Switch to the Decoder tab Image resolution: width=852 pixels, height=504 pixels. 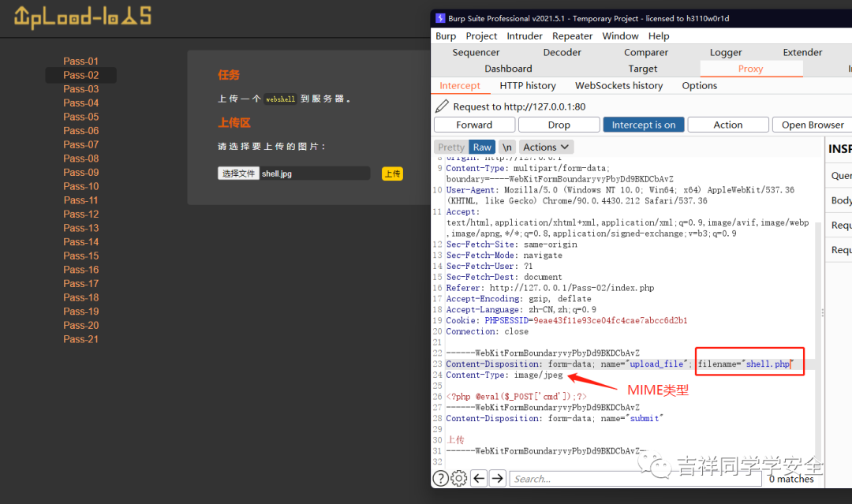point(562,52)
